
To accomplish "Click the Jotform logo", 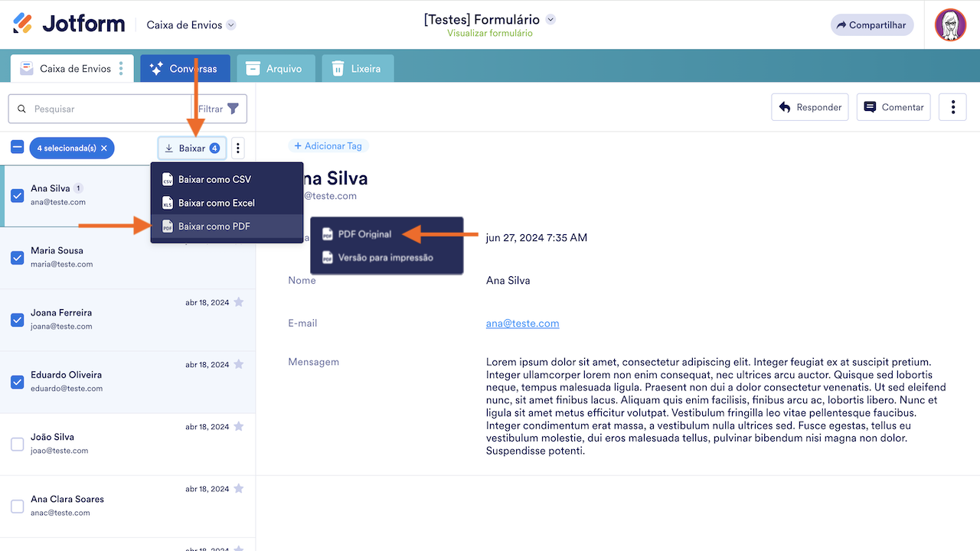I will coord(69,24).
